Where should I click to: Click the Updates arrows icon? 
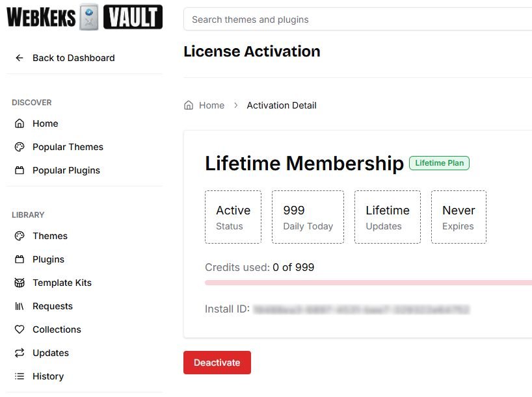pyautogui.click(x=20, y=353)
